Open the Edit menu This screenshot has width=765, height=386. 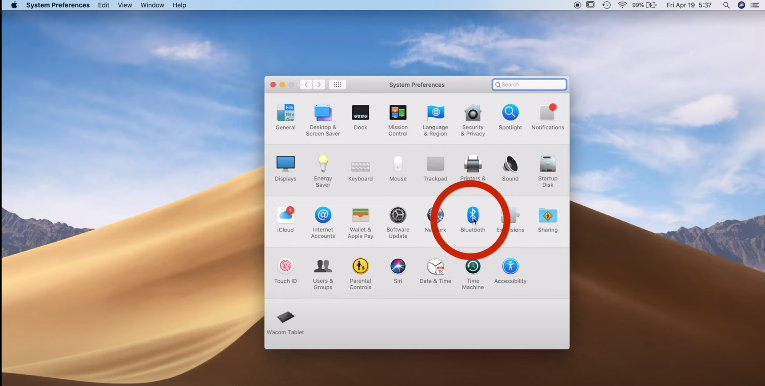click(x=103, y=5)
